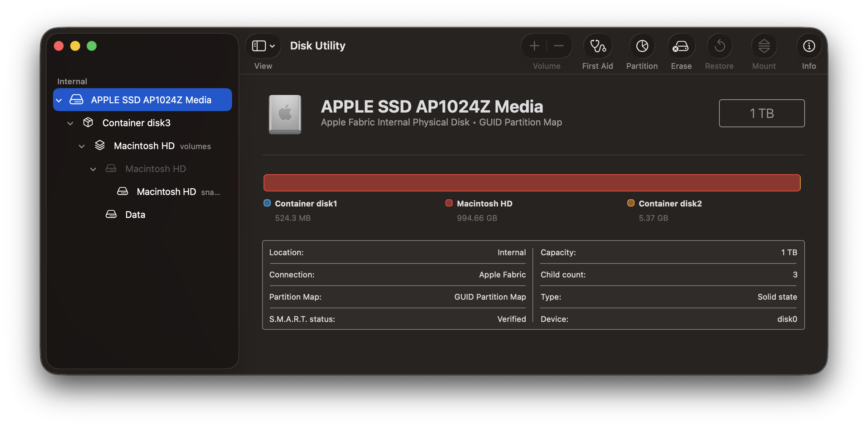Open the View sidebar options dropdown

click(x=263, y=46)
